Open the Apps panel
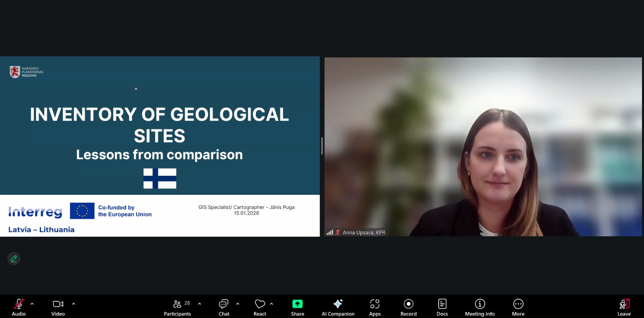This screenshot has width=644, height=318. [375, 307]
